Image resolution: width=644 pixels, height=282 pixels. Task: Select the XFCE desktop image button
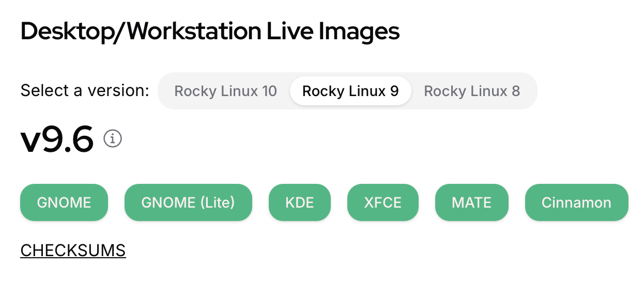383,202
